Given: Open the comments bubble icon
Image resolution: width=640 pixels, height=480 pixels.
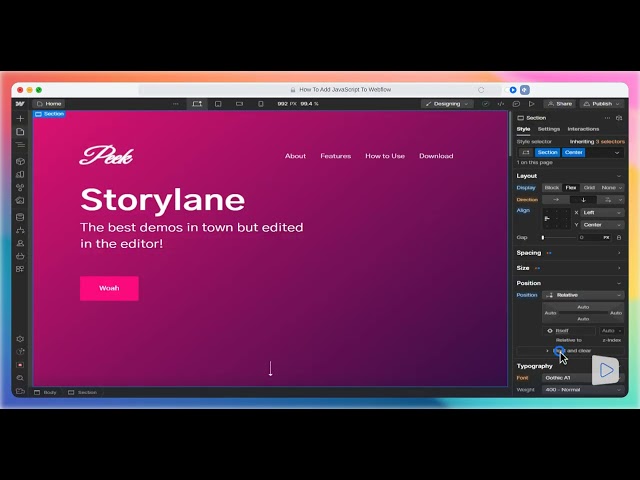Looking at the screenshot, I should [516, 104].
